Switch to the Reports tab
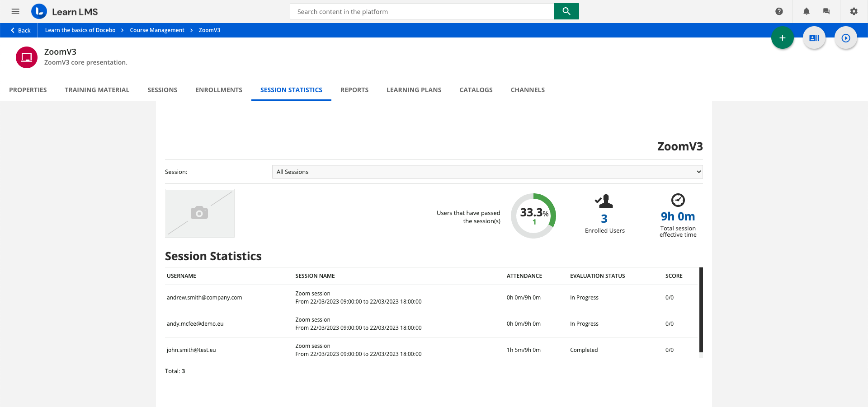 point(354,90)
